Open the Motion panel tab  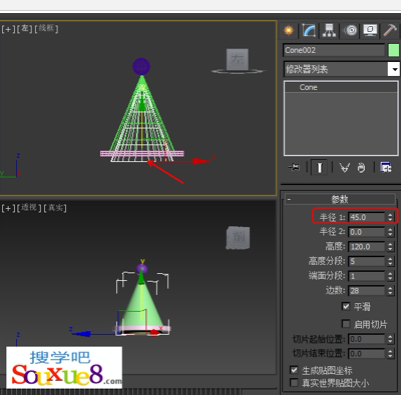(350, 30)
